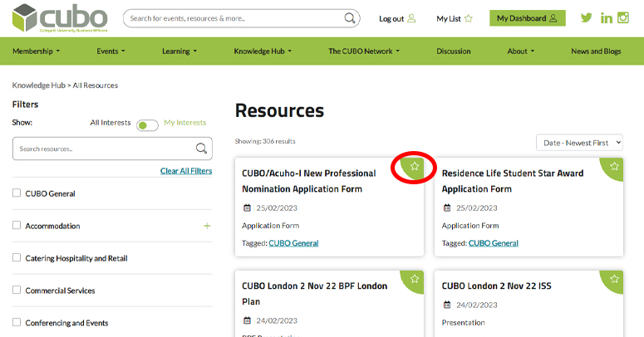Open CUBO's Twitter page icon
The width and height of the screenshot is (644, 337).
pos(586,17)
